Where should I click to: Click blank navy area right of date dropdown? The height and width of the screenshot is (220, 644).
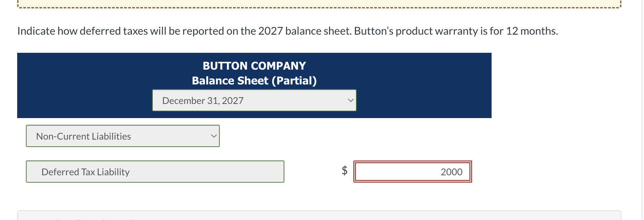pos(424,100)
